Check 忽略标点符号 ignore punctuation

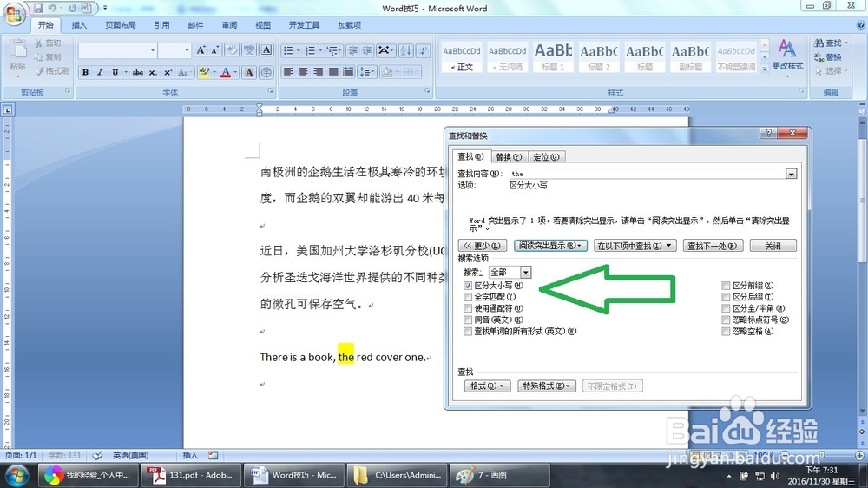(x=726, y=320)
